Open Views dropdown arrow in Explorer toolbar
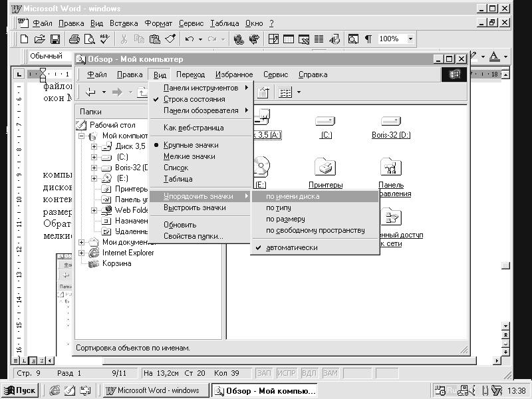Viewport: 532px width, 399px height. (x=299, y=92)
